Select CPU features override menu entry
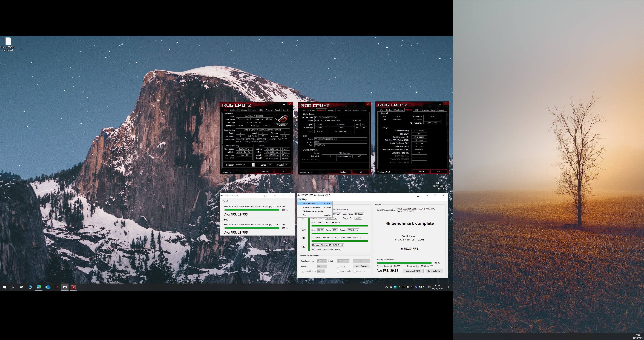This screenshot has width=644, height=340. tap(315, 211)
